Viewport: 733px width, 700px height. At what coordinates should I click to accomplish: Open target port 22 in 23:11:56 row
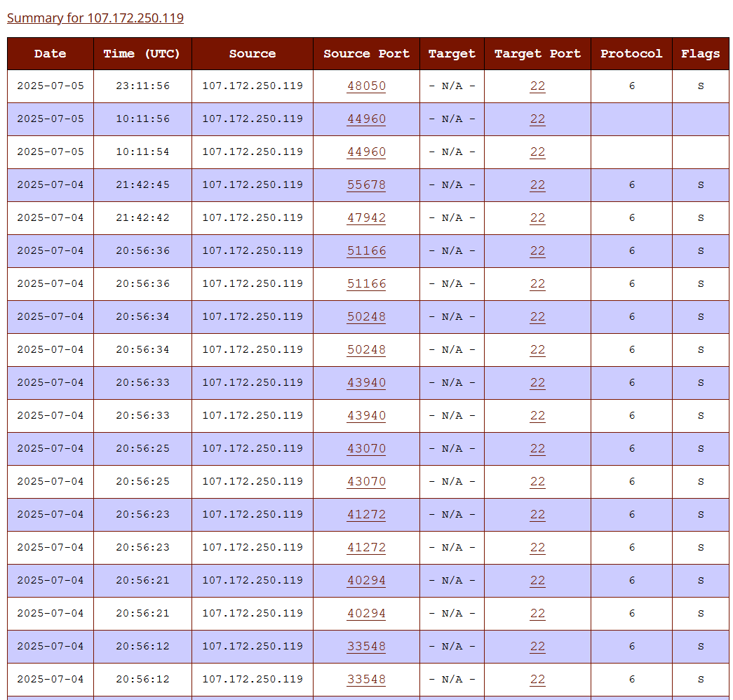[x=537, y=86]
